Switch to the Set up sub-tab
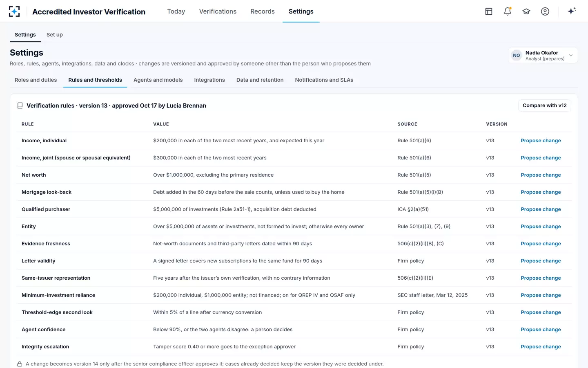 click(x=55, y=35)
